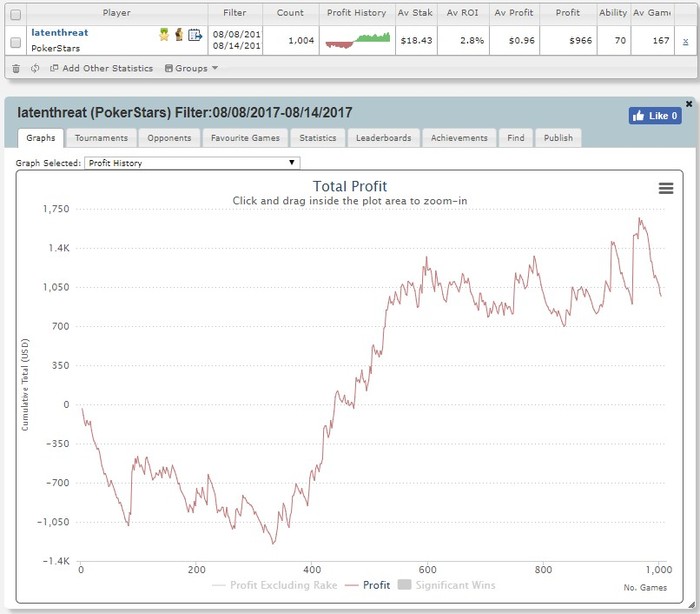Open the Statistics tab
Image resolution: width=700 pixels, height=614 pixels.
point(317,138)
